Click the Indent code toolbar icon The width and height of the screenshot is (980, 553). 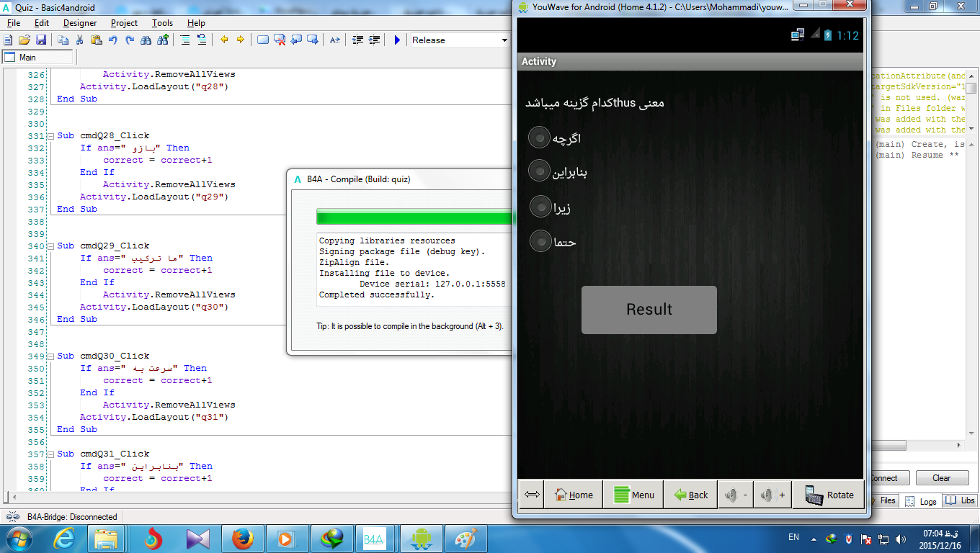coord(375,40)
